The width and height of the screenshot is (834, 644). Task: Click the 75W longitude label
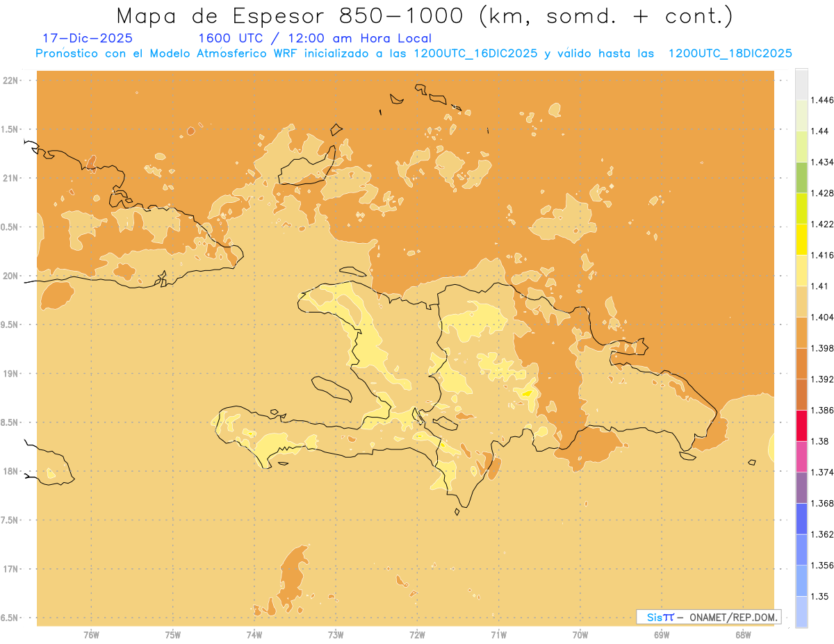(173, 635)
